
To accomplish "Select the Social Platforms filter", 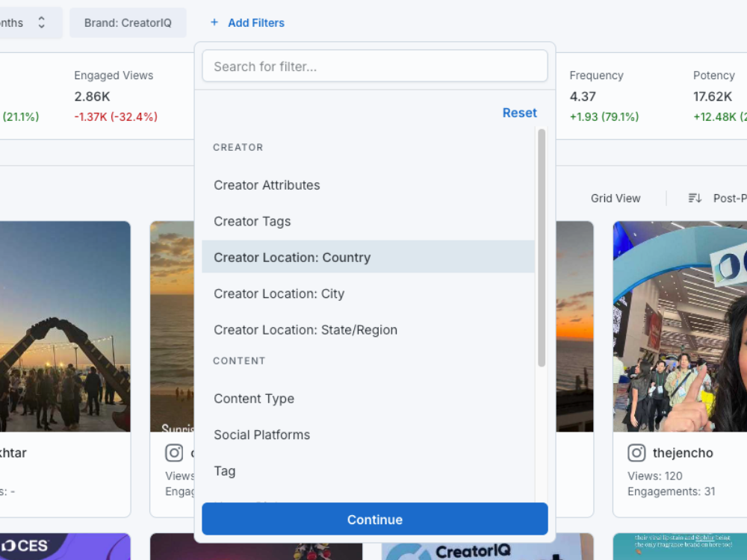I will point(261,435).
